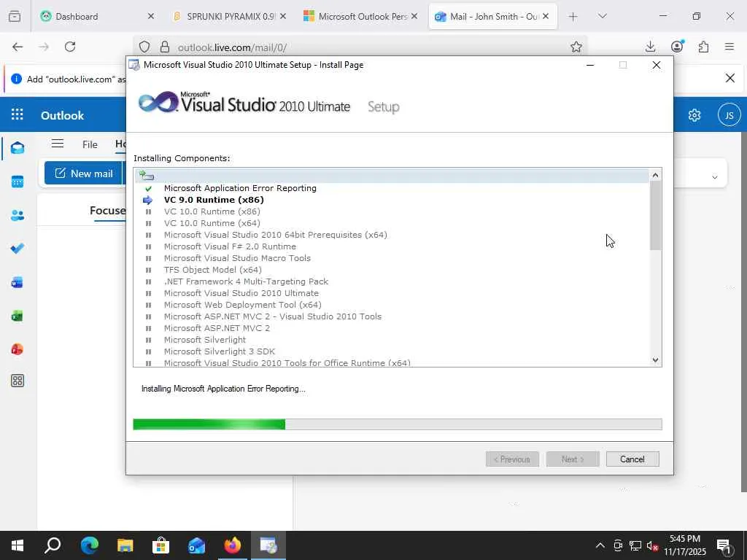Bookmark this page with the star icon

[x=576, y=47]
